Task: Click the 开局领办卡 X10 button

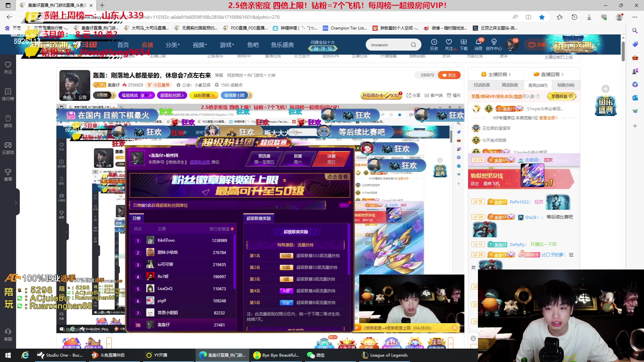Action: [x=381, y=95]
